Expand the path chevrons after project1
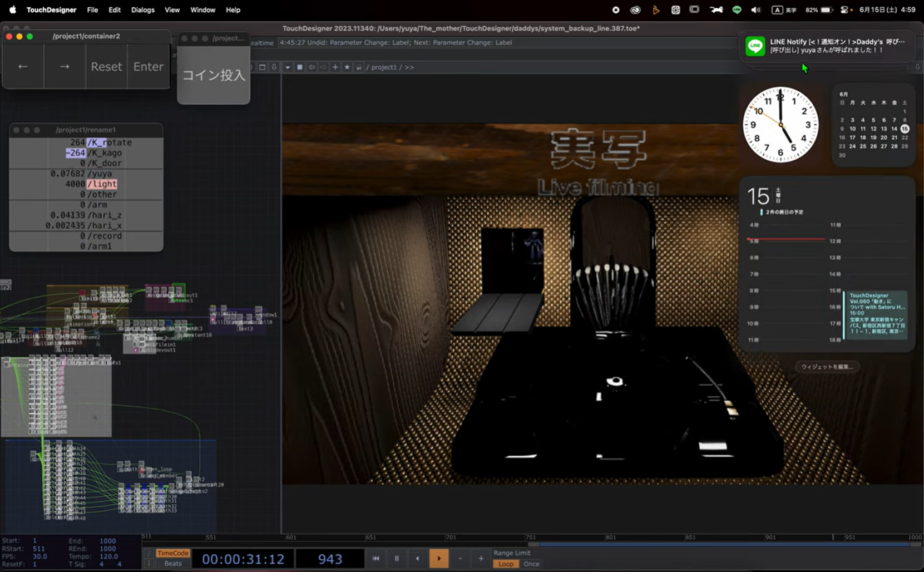This screenshot has width=924, height=572. pos(409,67)
